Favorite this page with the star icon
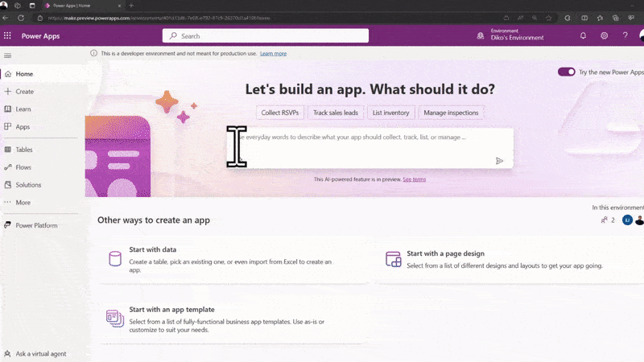This screenshot has width=644, height=362. pos(549,18)
